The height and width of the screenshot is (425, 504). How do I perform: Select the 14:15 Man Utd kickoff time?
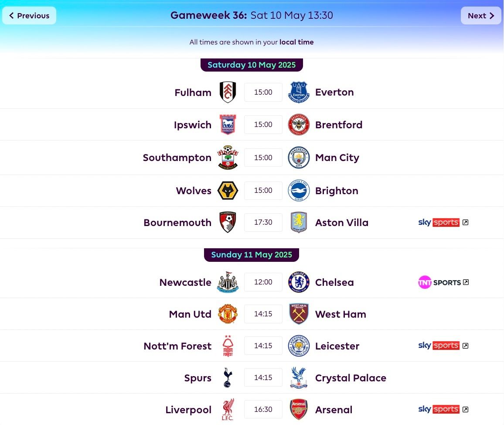coord(263,314)
